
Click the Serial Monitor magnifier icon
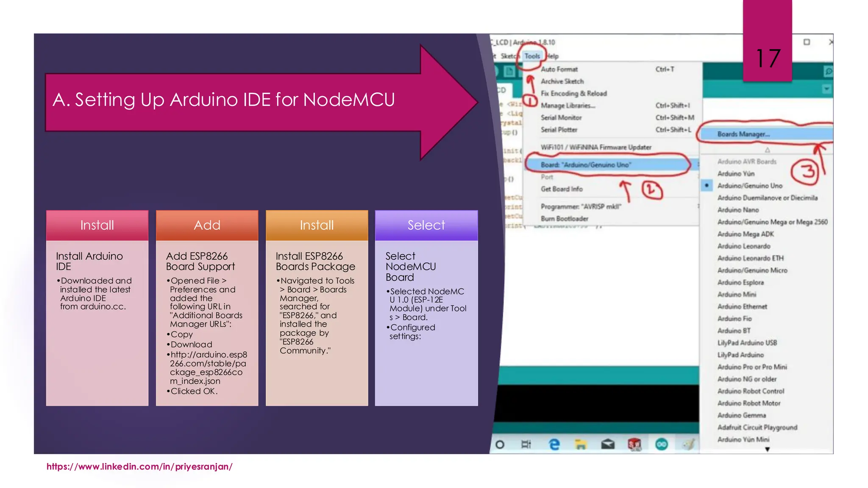pos(828,71)
